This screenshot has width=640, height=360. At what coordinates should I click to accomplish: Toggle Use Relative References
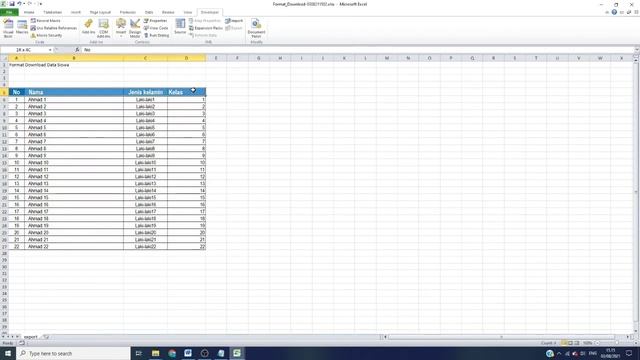(x=53, y=28)
